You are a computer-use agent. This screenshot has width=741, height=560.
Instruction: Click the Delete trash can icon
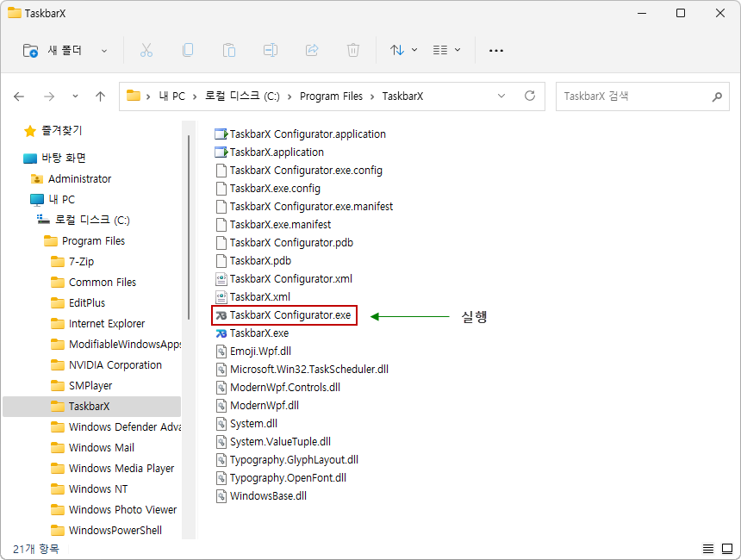click(353, 50)
